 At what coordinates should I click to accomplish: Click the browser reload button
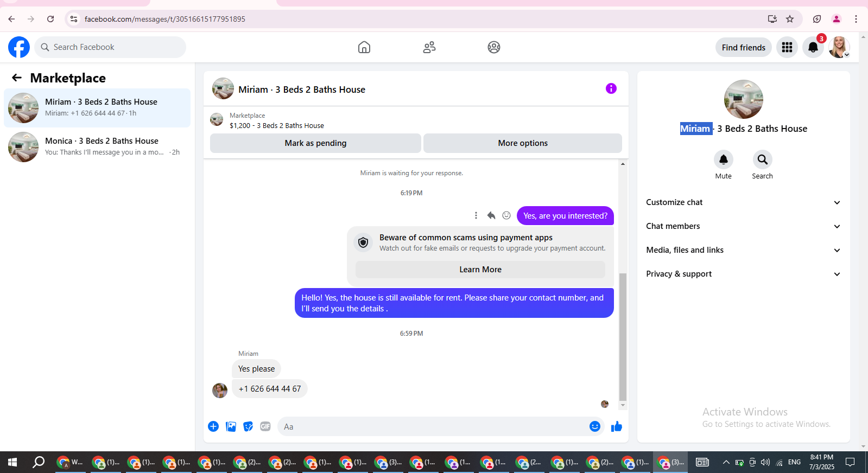pyautogui.click(x=50, y=19)
